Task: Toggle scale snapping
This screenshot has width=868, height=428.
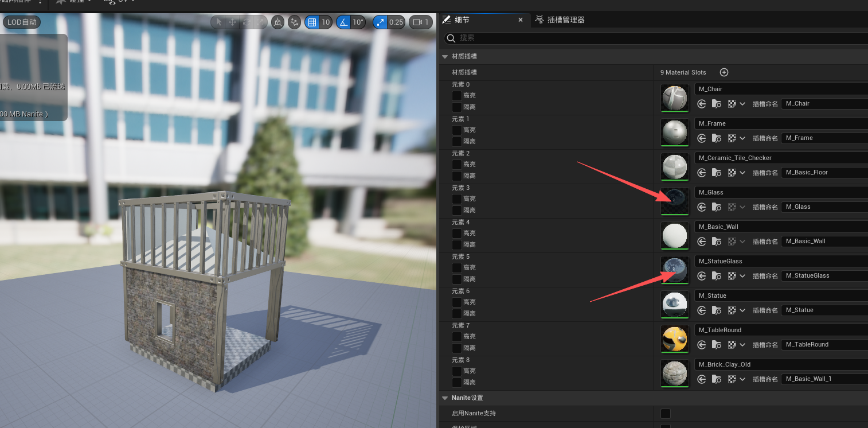Action: coord(380,22)
